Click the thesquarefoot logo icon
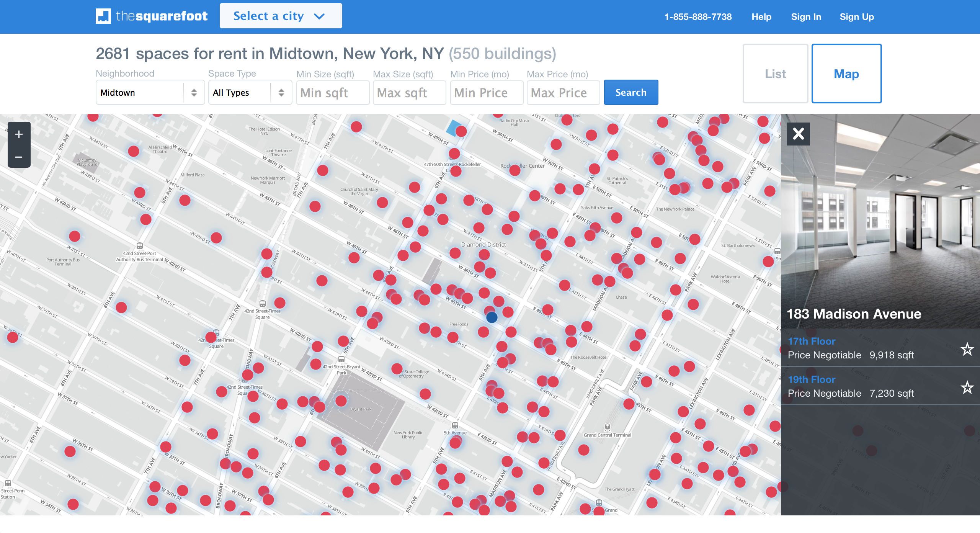980x533 pixels. pyautogui.click(x=103, y=16)
